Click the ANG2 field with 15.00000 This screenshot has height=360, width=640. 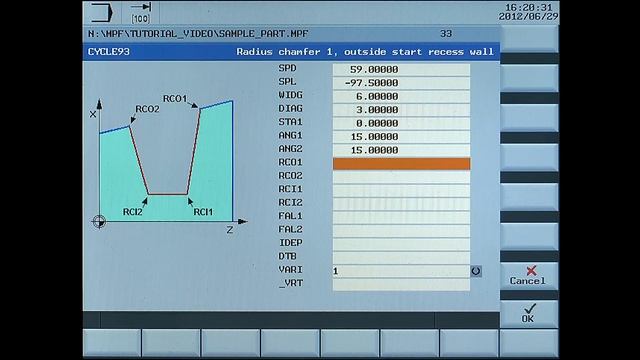[401, 150]
